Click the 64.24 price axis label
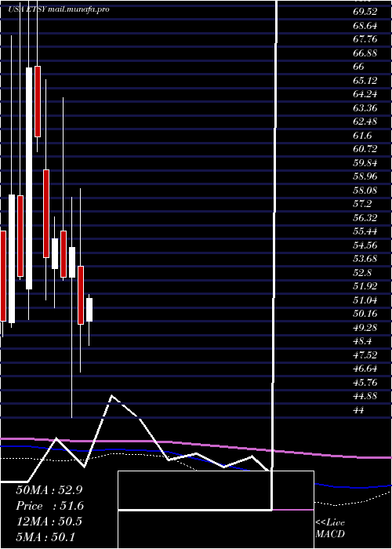 coord(365,94)
